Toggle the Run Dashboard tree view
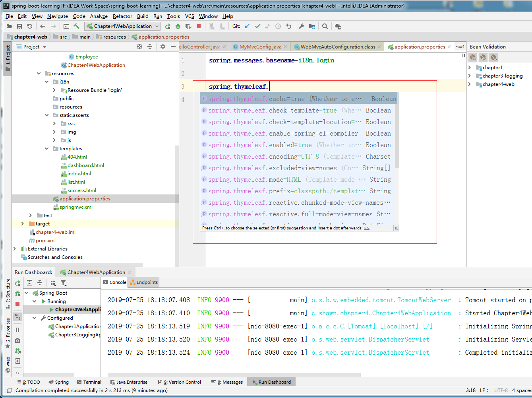 [17, 317]
